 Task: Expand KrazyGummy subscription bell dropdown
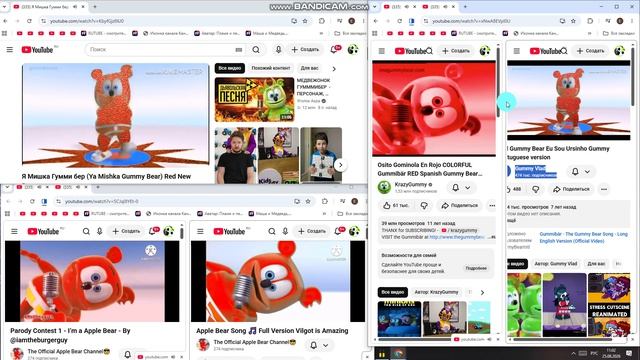click(468, 188)
